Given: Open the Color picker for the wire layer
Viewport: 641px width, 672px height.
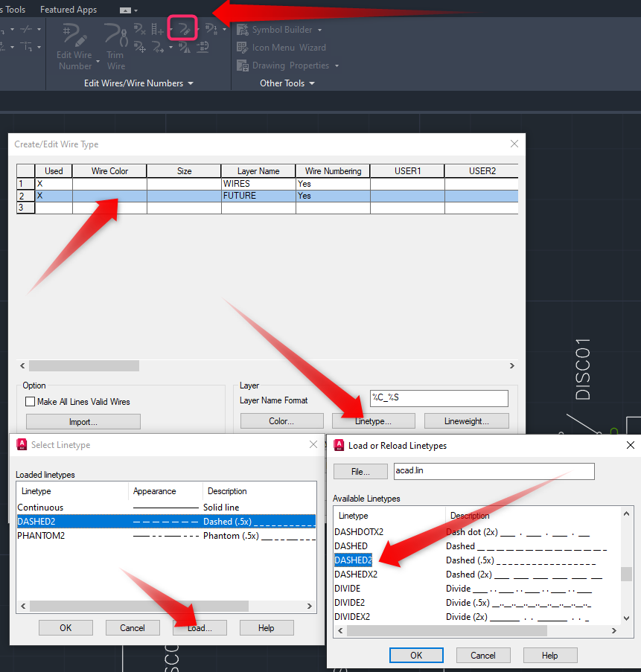Looking at the screenshot, I should click(x=281, y=420).
